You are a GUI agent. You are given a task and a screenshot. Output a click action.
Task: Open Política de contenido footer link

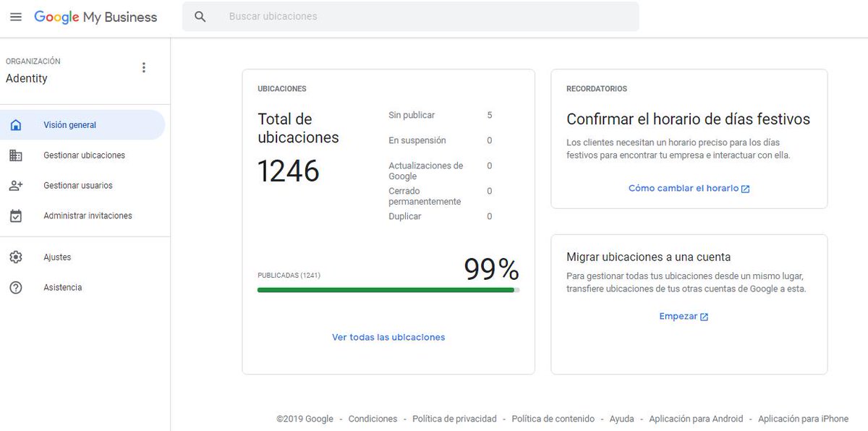click(x=553, y=419)
